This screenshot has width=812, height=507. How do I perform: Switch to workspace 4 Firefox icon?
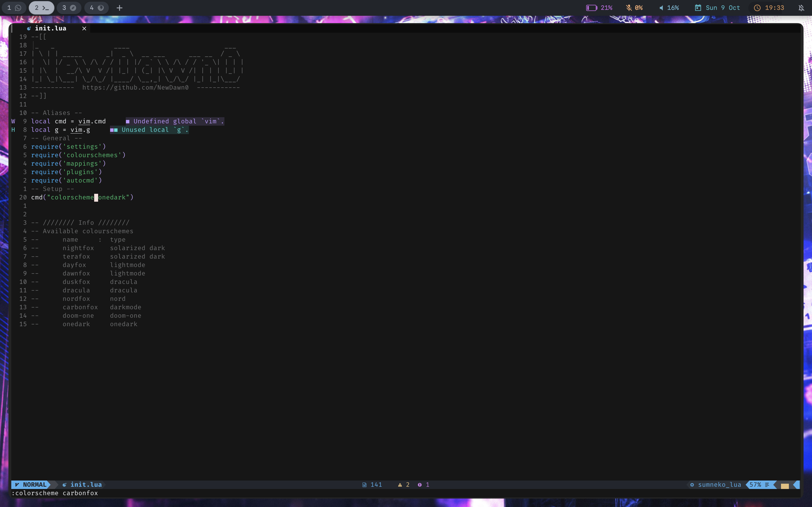[x=96, y=8]
